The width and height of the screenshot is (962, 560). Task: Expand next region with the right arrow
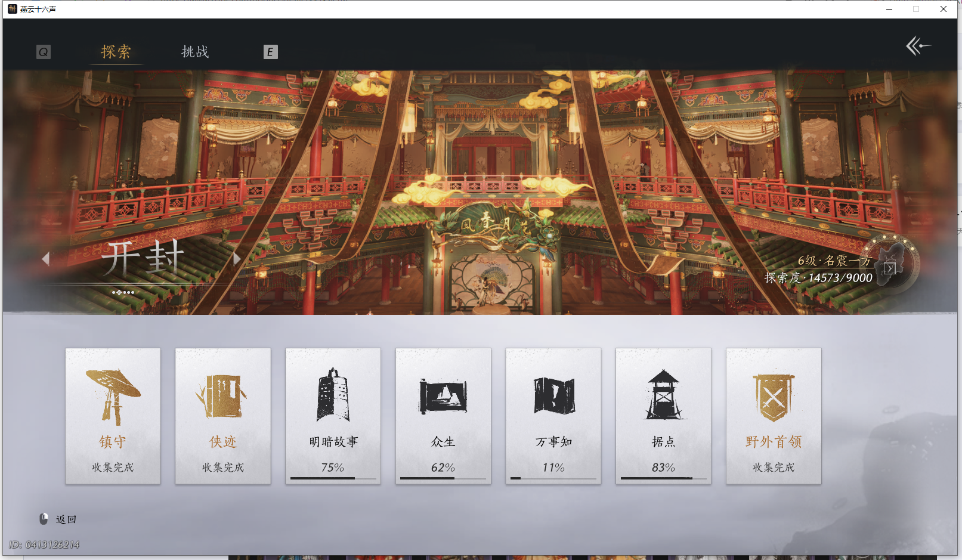click(x=237, y=258)
